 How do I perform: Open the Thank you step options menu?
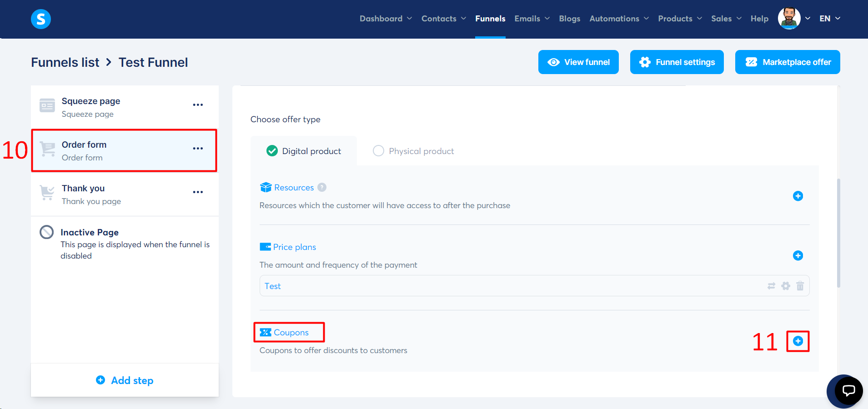[198, 192]
